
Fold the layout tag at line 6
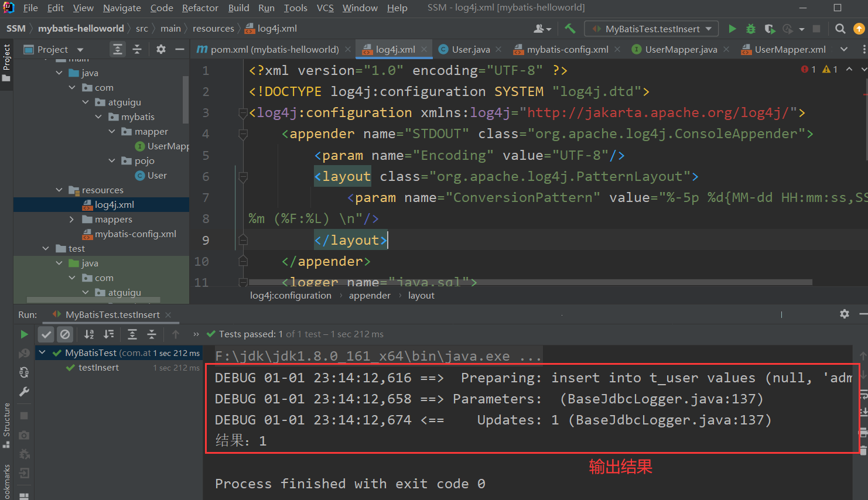[243, 176]
